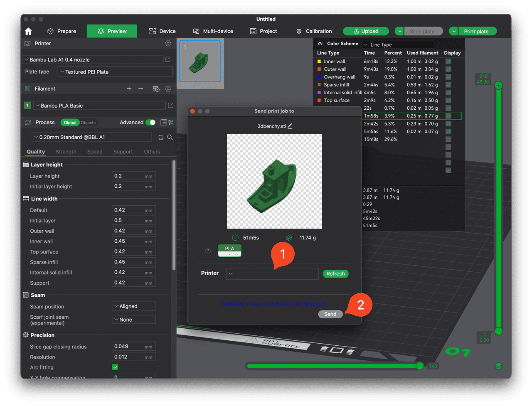Image resolution: width=532 pixels, height=406 pixels.
Task: Open the Printer selection dropdown in dialog
Action: (273, 273)
